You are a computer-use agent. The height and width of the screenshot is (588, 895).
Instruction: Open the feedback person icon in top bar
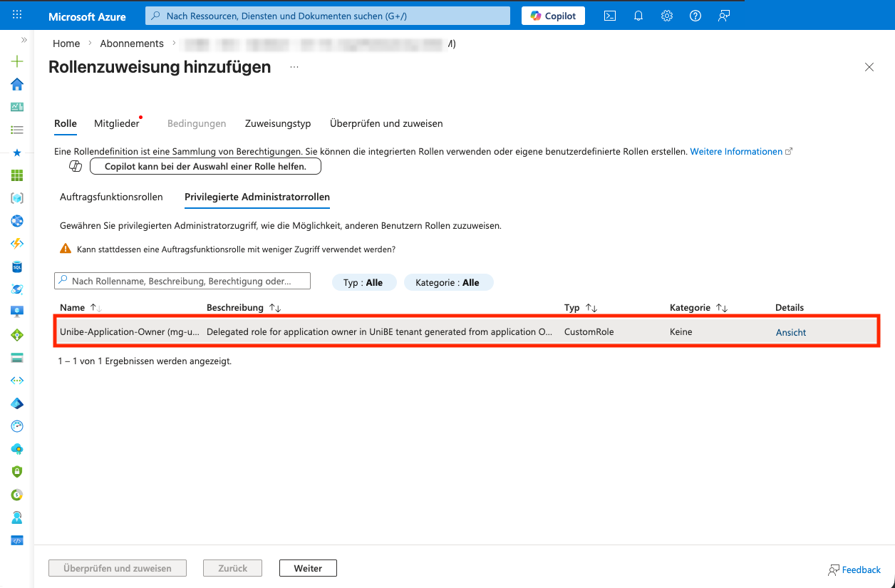point(724,16)
